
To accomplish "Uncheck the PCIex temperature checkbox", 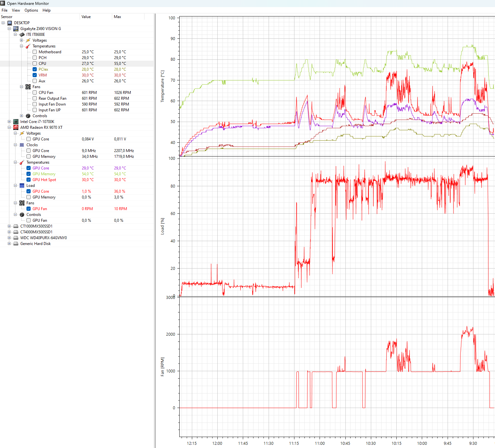I will pos(35,69).
